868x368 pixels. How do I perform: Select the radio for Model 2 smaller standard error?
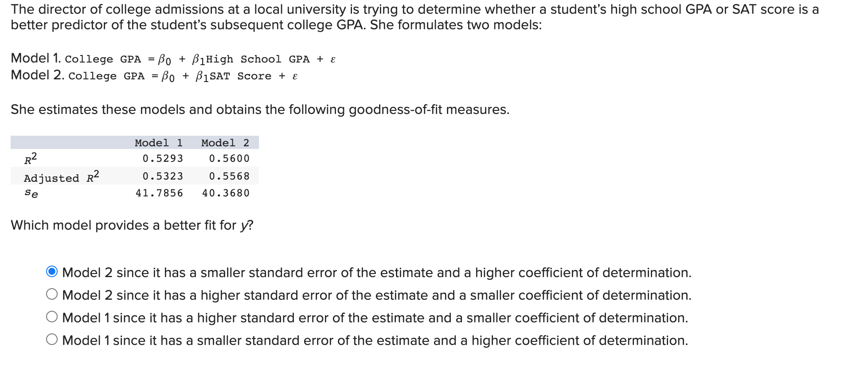pyautogui.click(x=52, y=271)
